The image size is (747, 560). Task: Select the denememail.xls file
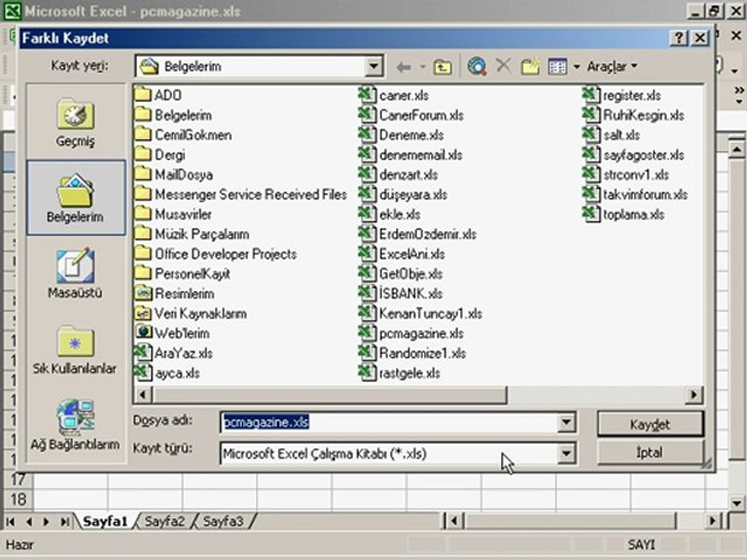pos(411,155)
